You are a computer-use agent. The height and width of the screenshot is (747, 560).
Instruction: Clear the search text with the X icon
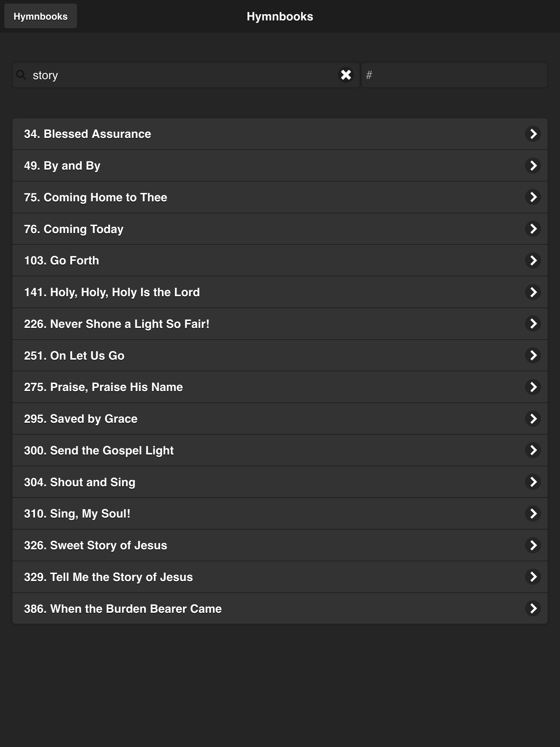(x=346, y=75)
